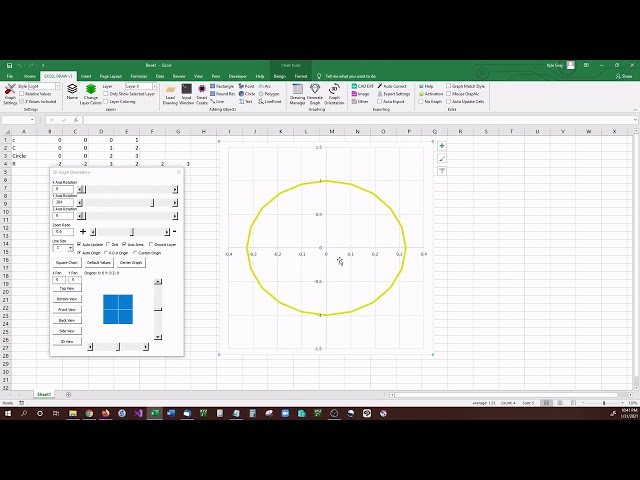The width and height of the screenshot is (640, 480).
Task: Open Export Settings
Action: pyautogui.click(x=393, y=94)
